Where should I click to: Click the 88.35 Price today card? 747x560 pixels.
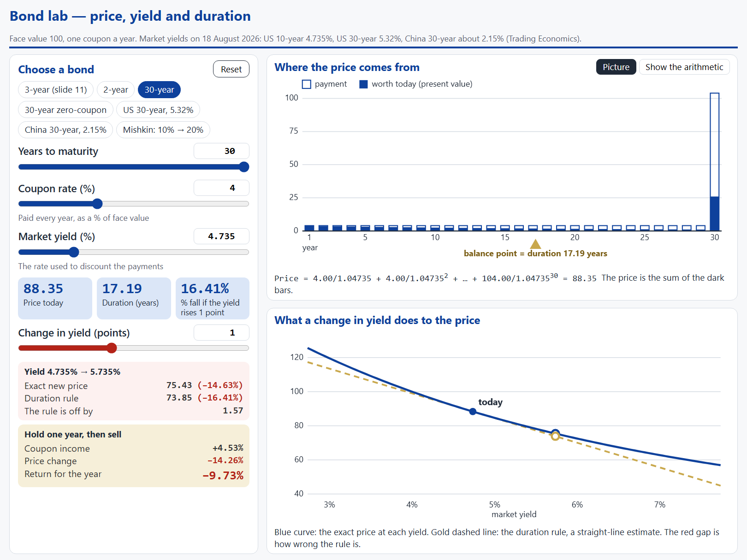55,298
